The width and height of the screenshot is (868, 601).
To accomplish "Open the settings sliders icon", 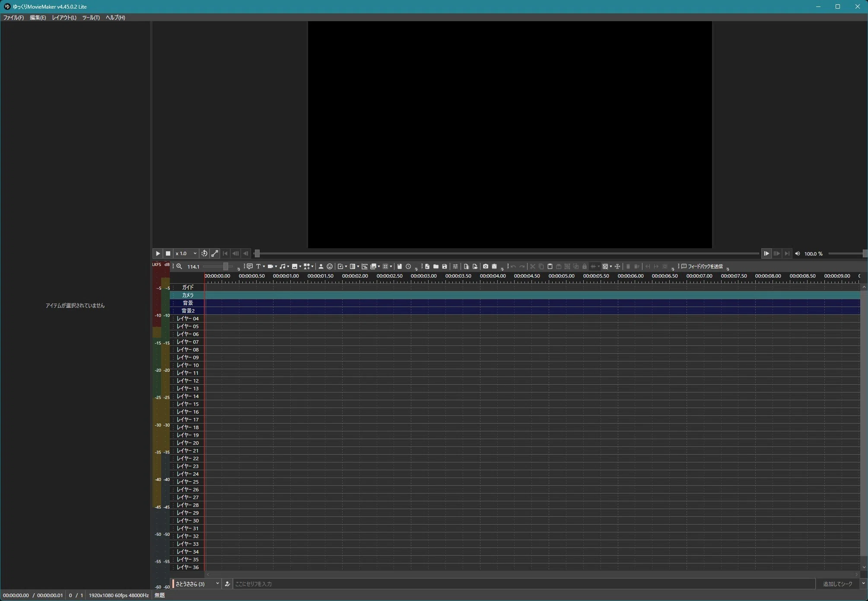I will [455, 266].
